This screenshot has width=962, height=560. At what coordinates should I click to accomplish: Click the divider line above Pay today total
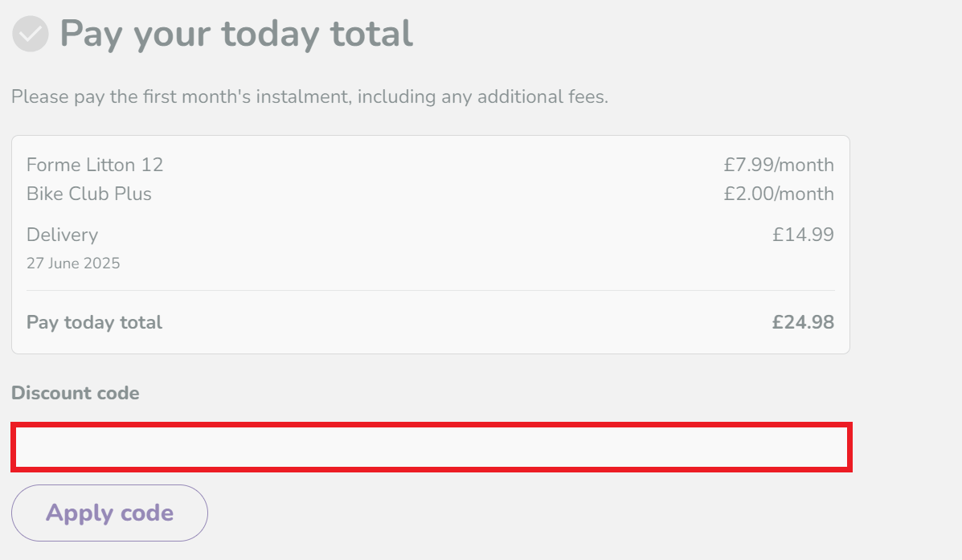[431, 290]
